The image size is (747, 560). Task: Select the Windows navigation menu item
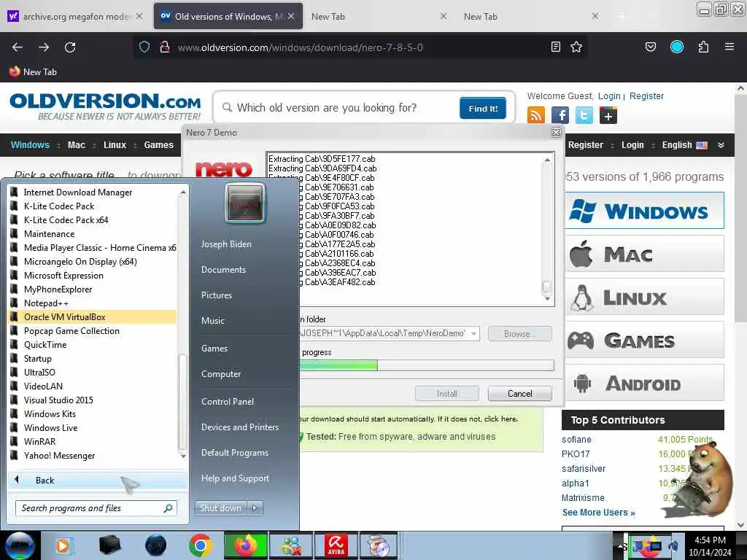(x=30, y=145)
